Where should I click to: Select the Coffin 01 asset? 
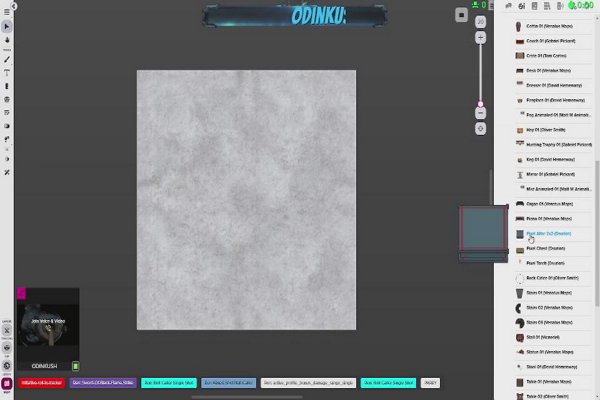[x=553, y=26]
